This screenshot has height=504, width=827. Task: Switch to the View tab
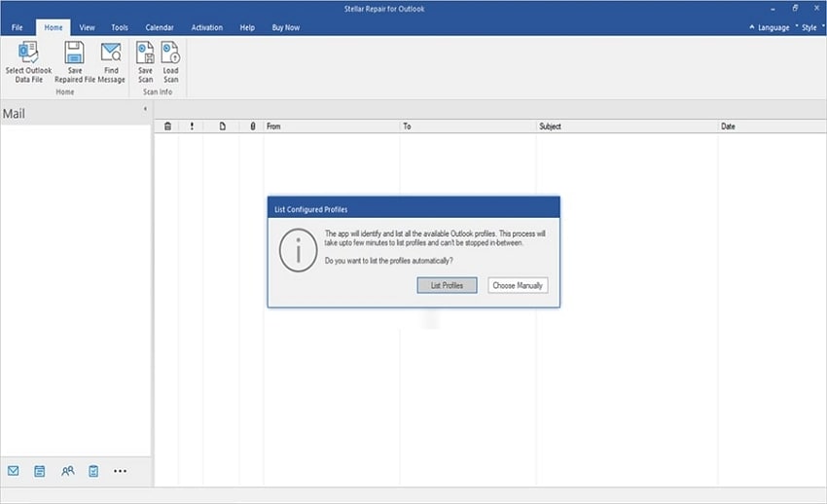pyautogui.click(x=87, y=27)
